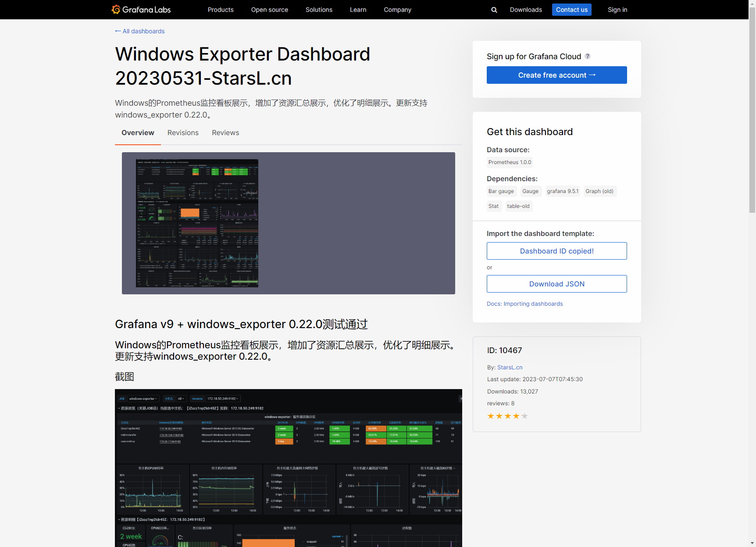
Task: Click the Dashboard ID copied button
Action: 557,251
